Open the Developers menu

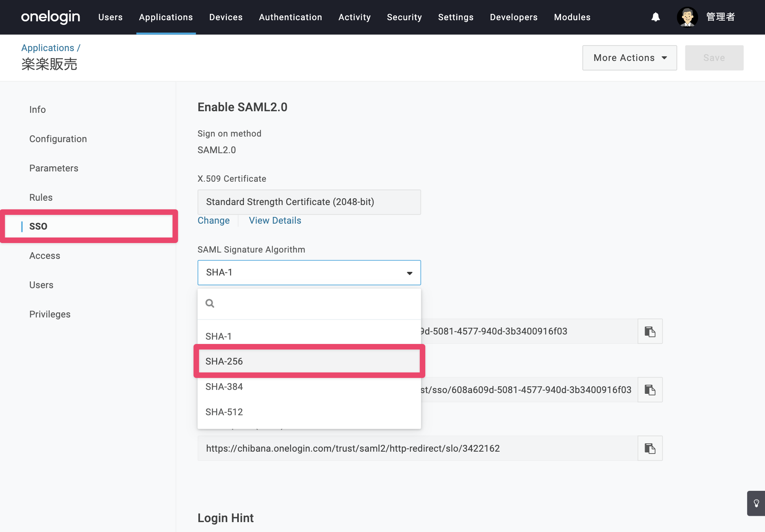(514, 17)
